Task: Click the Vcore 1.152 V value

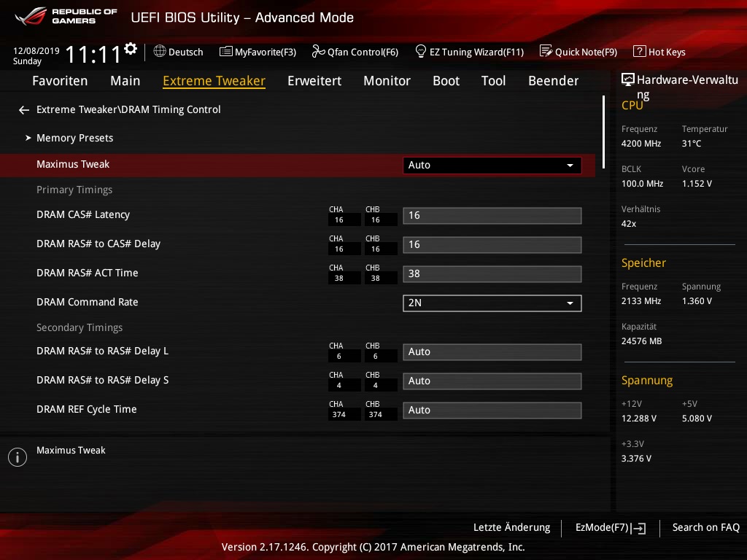Action: tap(697, 183)
